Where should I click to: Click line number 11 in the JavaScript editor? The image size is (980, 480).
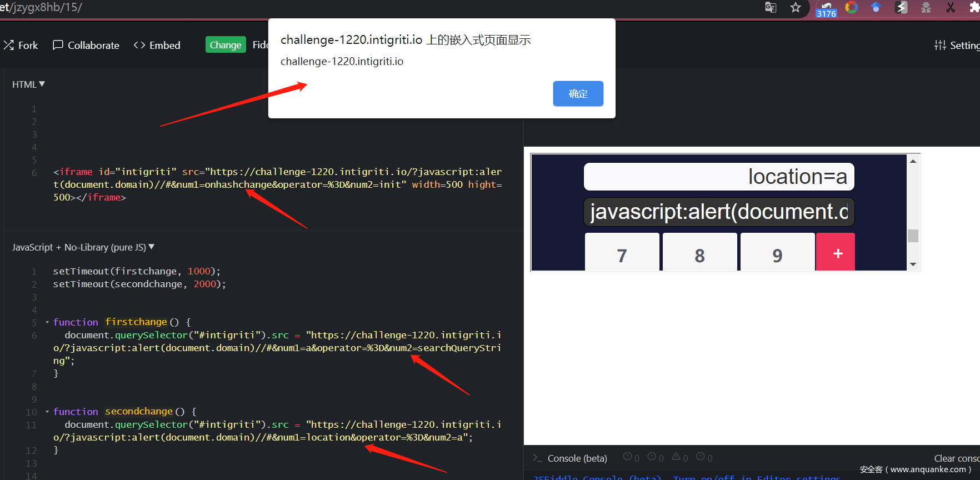tap(31, 425)
